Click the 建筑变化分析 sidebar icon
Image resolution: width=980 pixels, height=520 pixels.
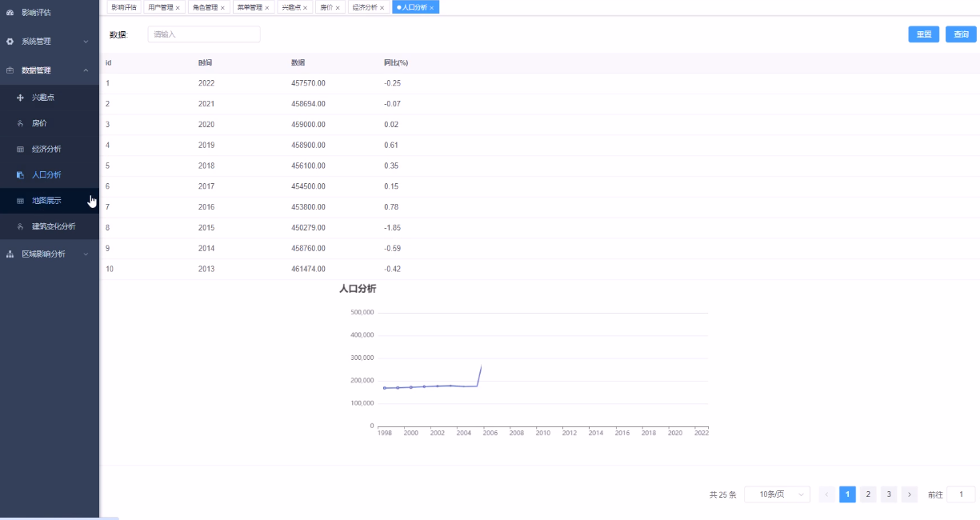pyautogui.click(x=20, y=226)
